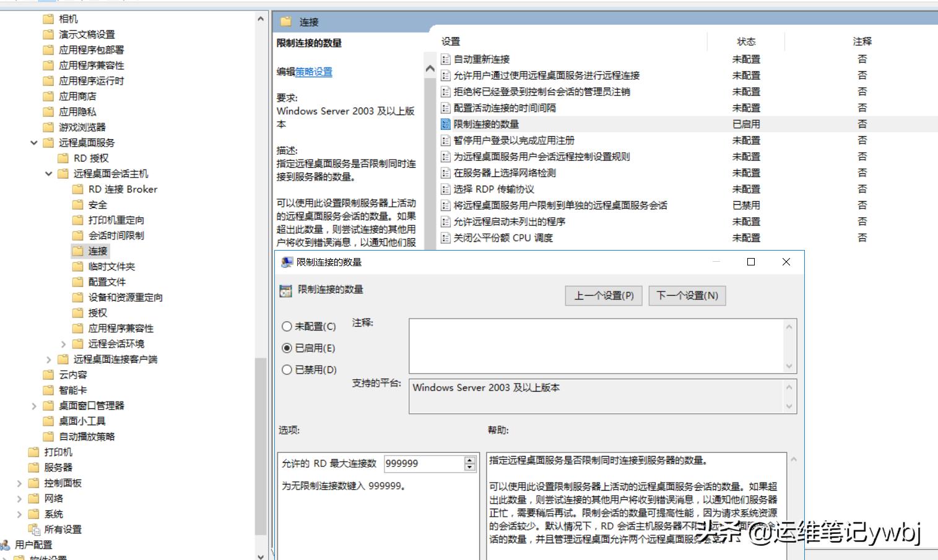Click the 限制连接的数量 policy icon in settings list

point(446,124)
